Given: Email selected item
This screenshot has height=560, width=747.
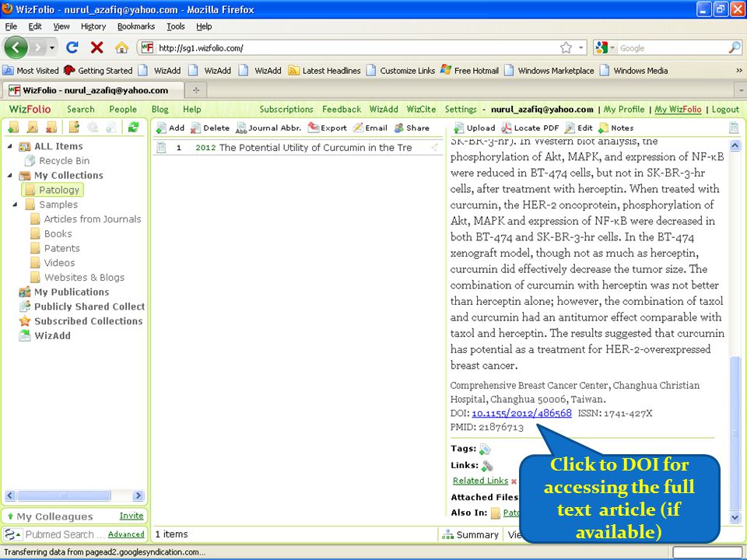Looking at the screenshot, I should 370,128.
